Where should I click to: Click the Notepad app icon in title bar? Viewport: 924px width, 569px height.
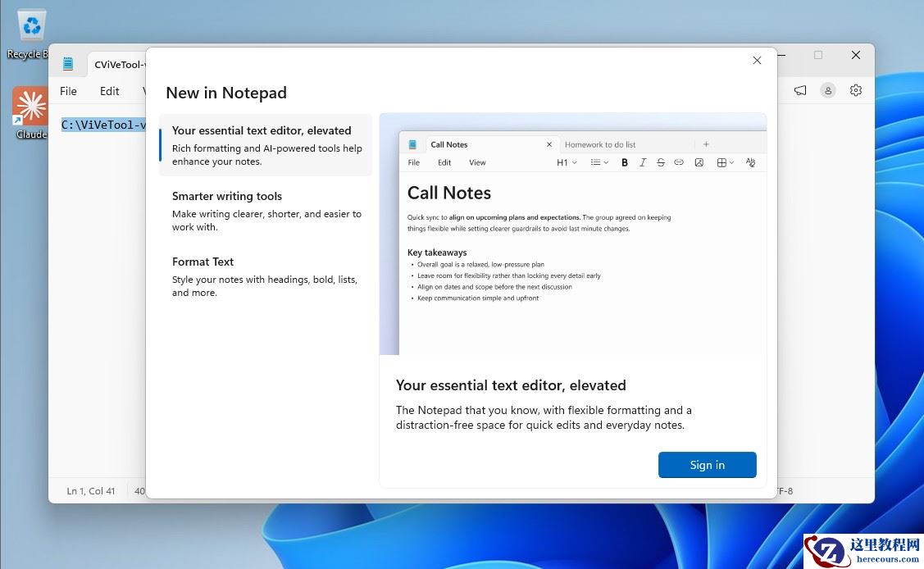click(x=68, y=64)
